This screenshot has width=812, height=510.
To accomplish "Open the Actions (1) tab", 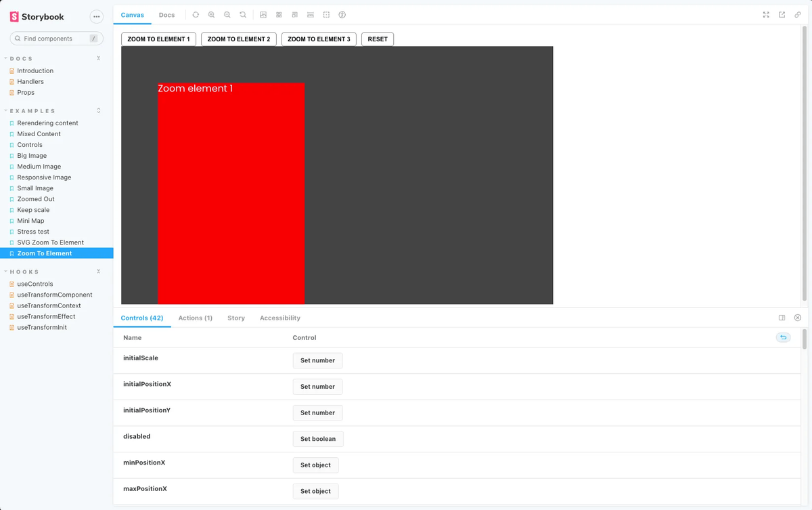I will coord(196,318).
